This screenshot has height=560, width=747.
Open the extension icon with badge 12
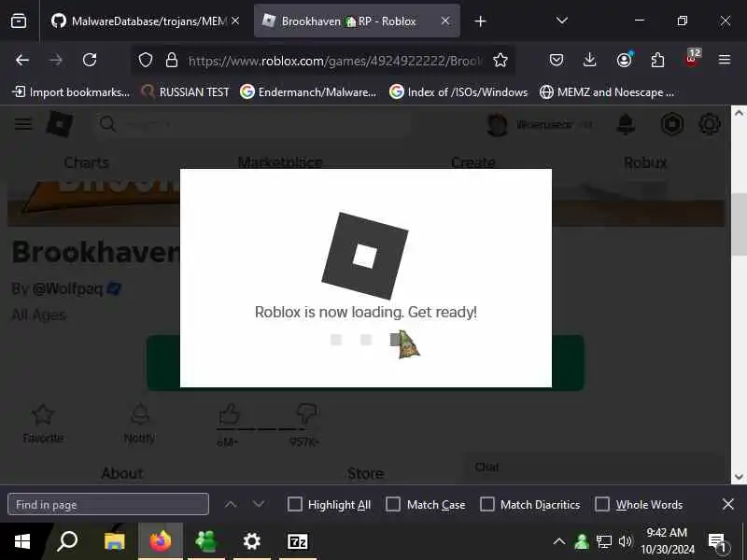692,59
